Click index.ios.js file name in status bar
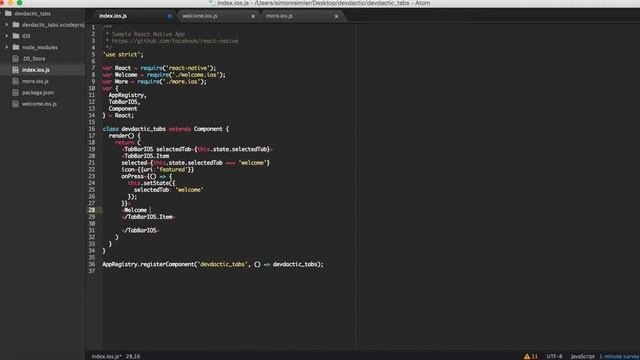Image resolution: width=640 pixels, height=360 pixels. (x=106, y=356)
